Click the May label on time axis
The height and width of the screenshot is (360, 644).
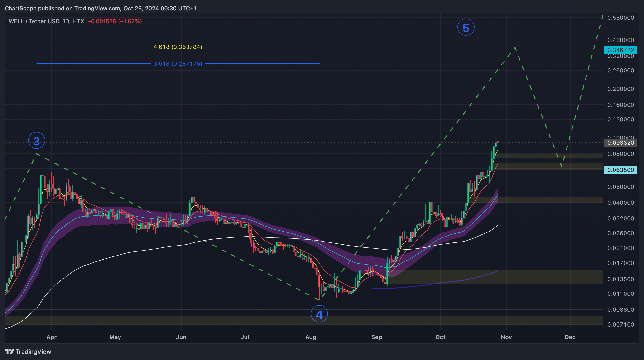click(115, 337)
